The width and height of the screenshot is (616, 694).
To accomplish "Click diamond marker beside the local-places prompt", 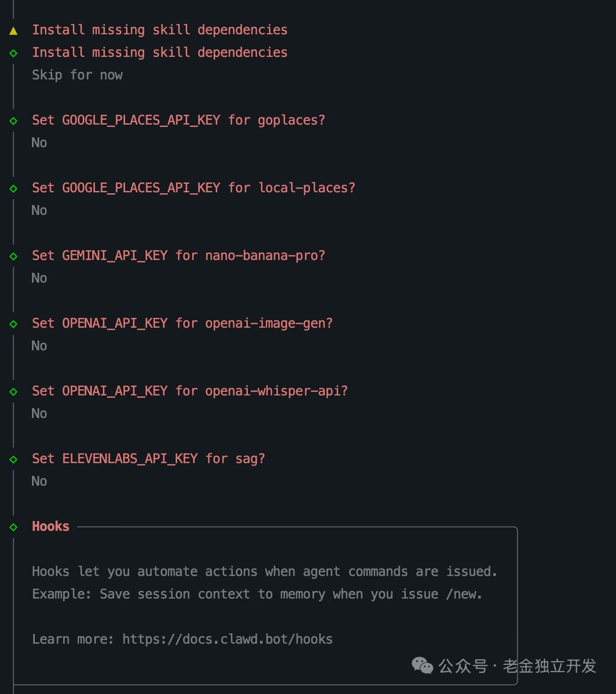I will (14, 189).
